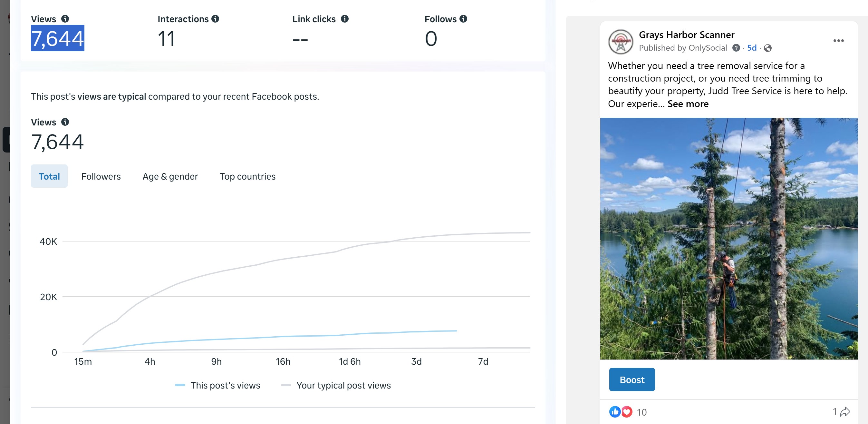
Task: Click info icon beside Interactions
Action: coord(215,19)
